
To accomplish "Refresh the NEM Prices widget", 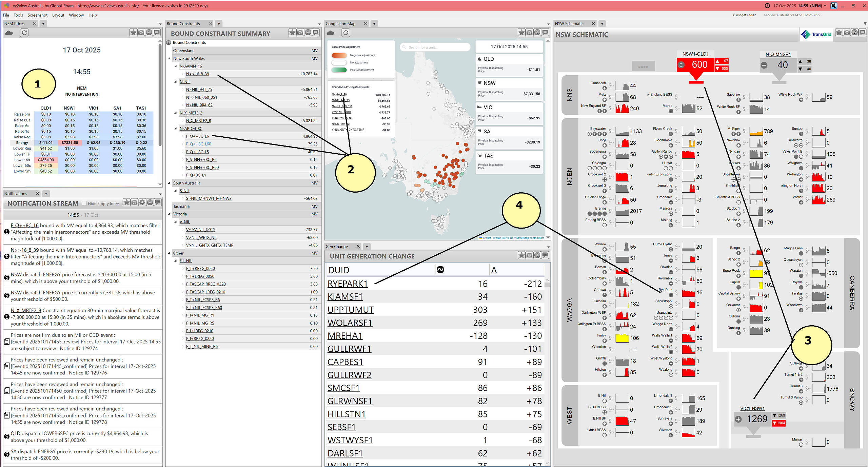I will tap(24, 33).
